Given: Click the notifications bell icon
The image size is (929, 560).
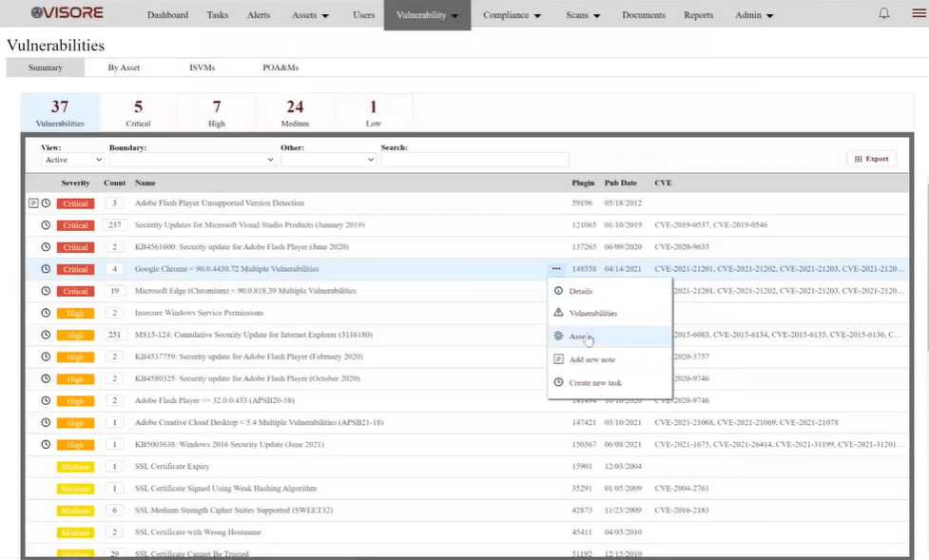Looking at the screenshot, I should tap(883, 14).
